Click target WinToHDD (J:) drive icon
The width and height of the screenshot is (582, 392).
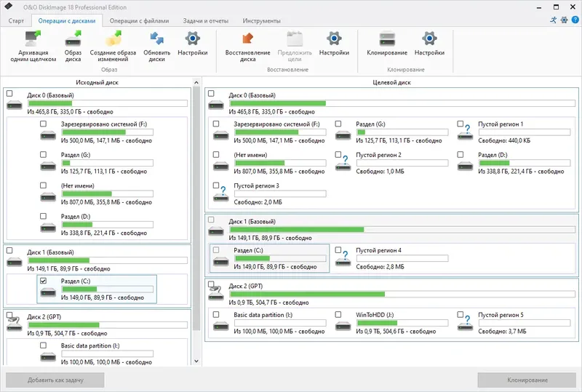click(x=343, y=326)
